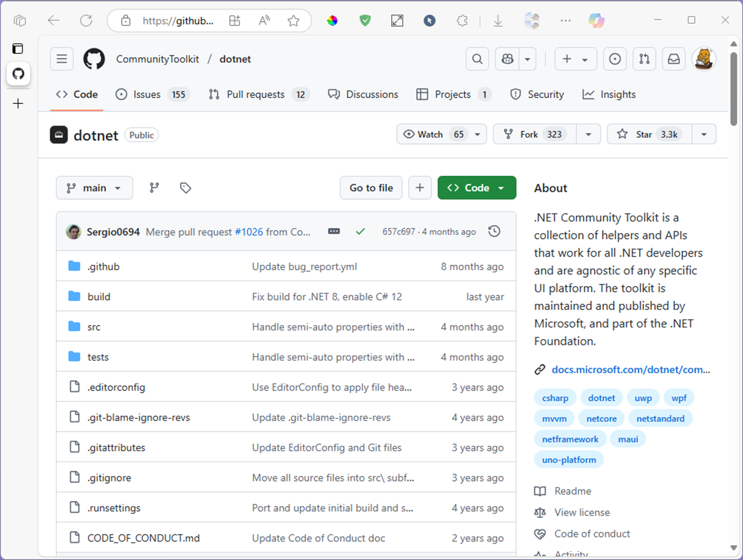
Task: Open Copilot icon in browser toolbar
Action: point(596,20)
